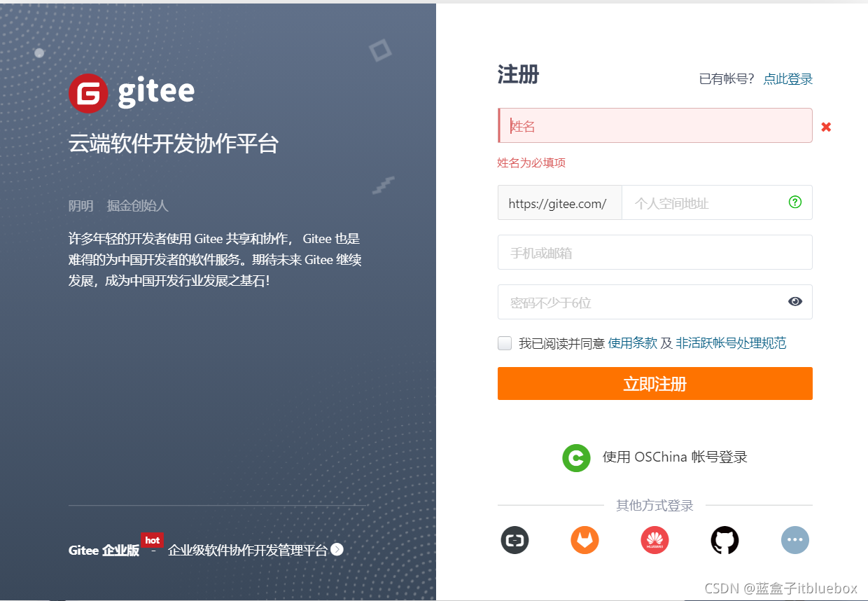Click the 姓名为必填项 error message

click(531, 163)
